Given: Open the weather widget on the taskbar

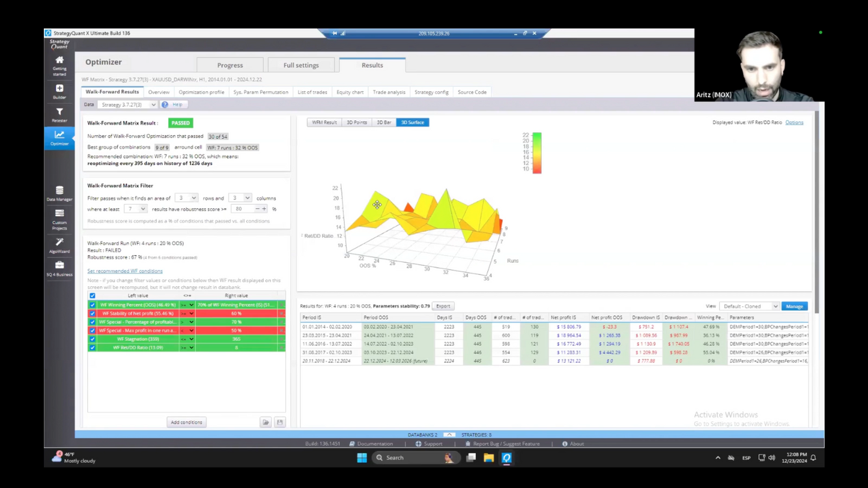Looking at the screenshot, I should tap(74, 457).
